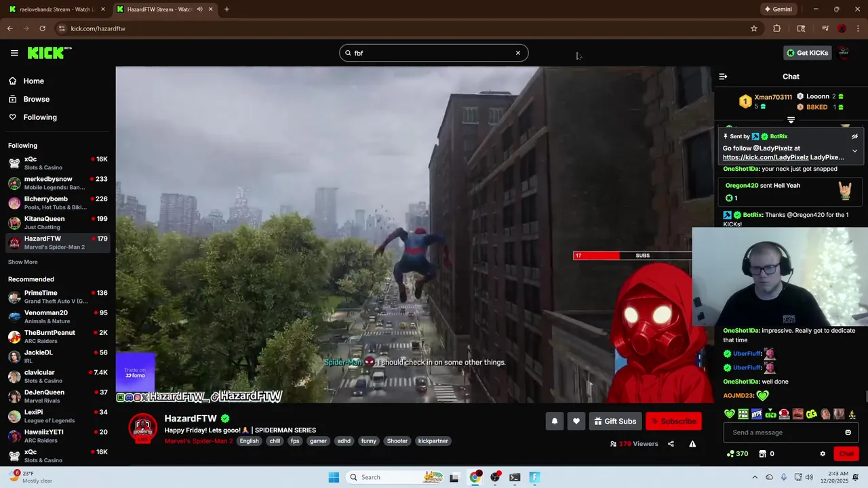Open merkedbysnow channel in sidebar
The image size is (868, 488).
(x=58, y=183)
